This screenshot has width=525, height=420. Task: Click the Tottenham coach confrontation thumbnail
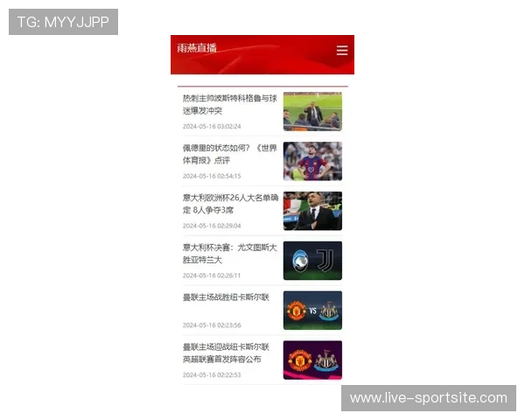312,111
